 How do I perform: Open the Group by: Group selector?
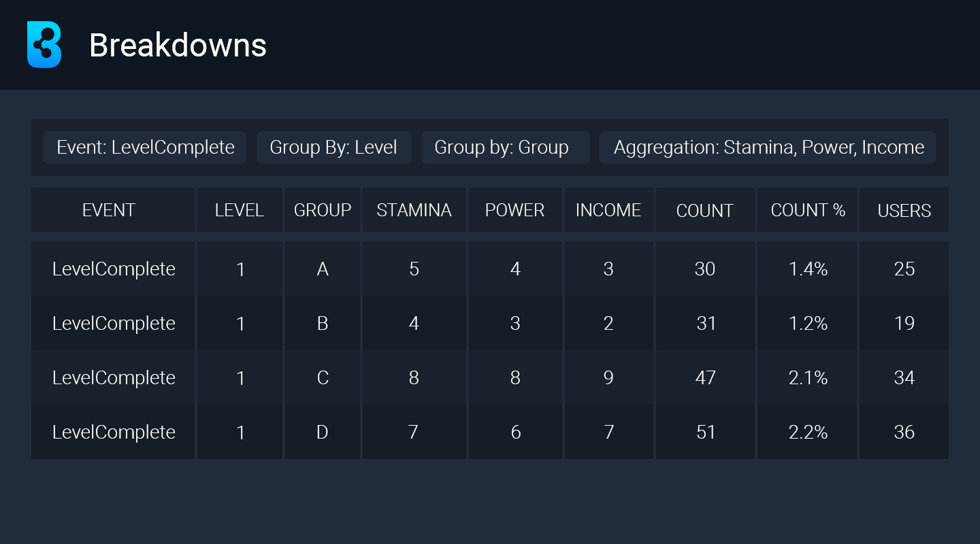[x=506, y=148]
